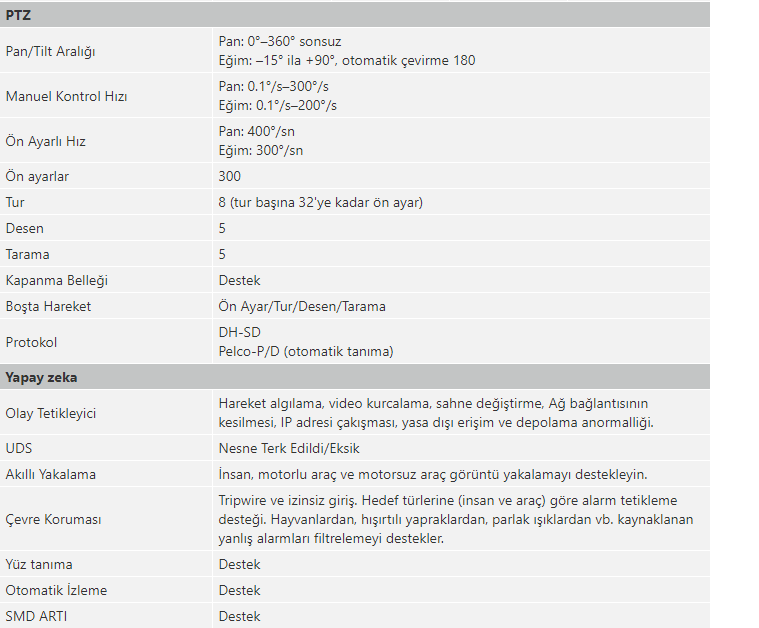Click the UDS value Nesne Terk Edildi/Eksik

(x=289, y=449)
